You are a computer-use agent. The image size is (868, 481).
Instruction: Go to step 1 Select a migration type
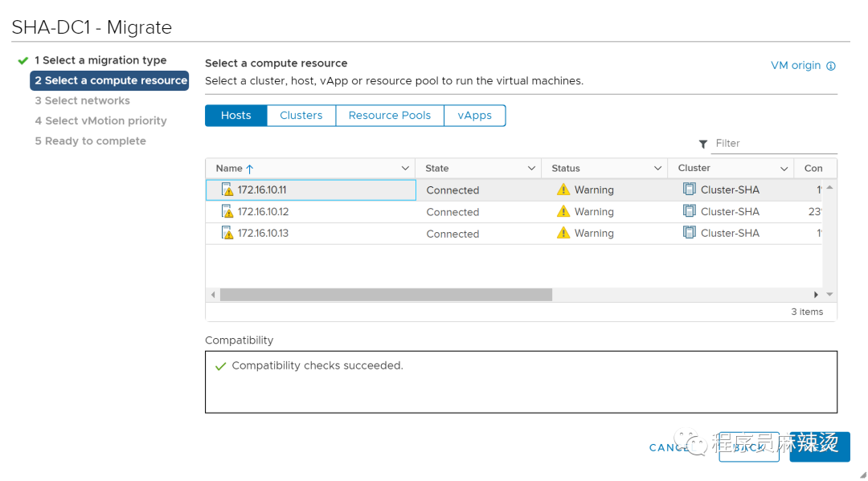click(100, 60)
